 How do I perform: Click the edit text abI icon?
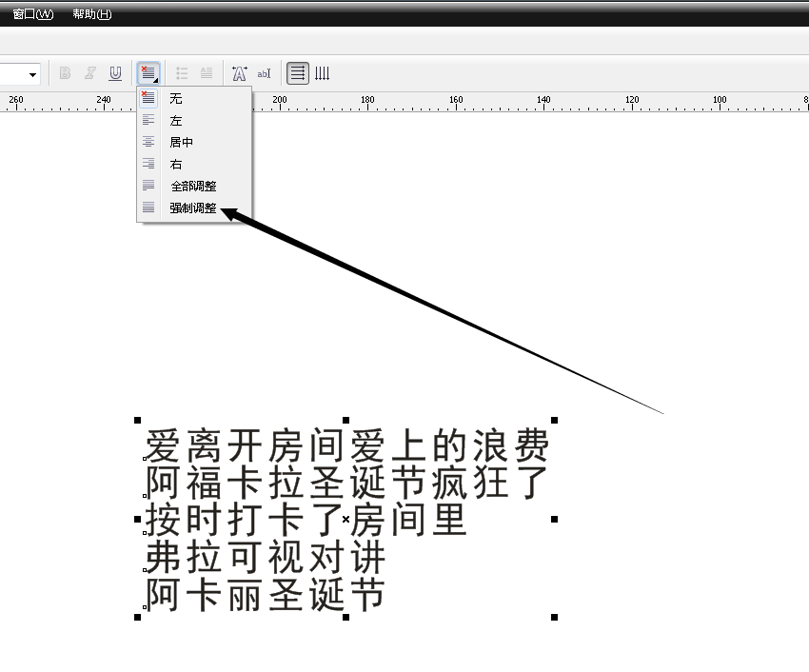(x=264, y=73)
